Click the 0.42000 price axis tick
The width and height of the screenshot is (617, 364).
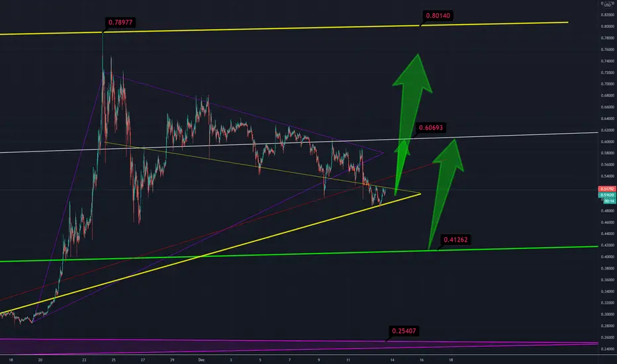point(608,245)
